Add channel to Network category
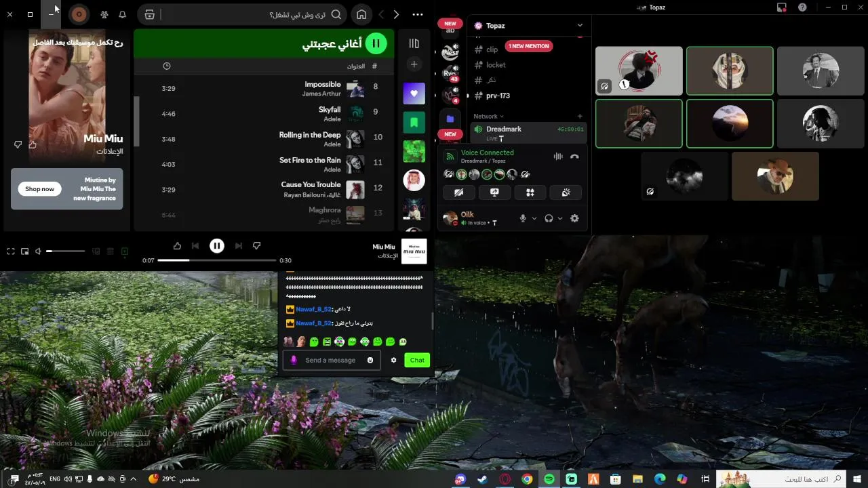The width and height of the screenshot is (868, 488). (580, 117)
